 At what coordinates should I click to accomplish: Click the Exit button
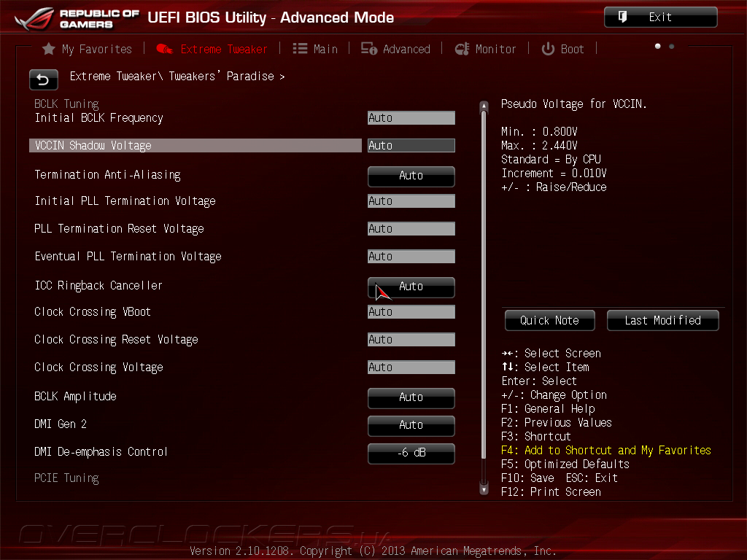(661, 17)
